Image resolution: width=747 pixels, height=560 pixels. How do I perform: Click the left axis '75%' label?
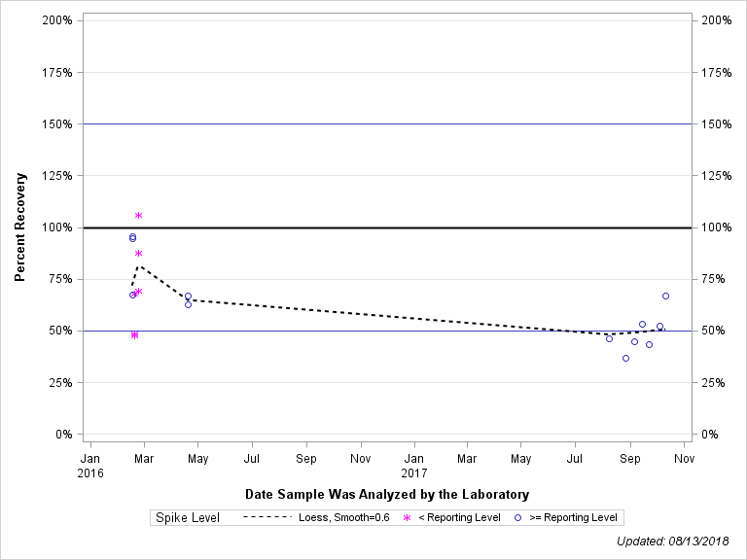60,279
